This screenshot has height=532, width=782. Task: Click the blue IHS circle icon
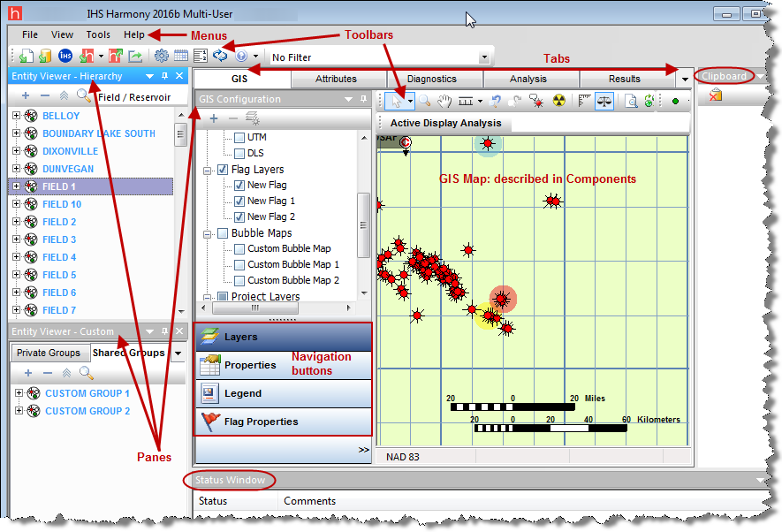click(x=65, y=56)
